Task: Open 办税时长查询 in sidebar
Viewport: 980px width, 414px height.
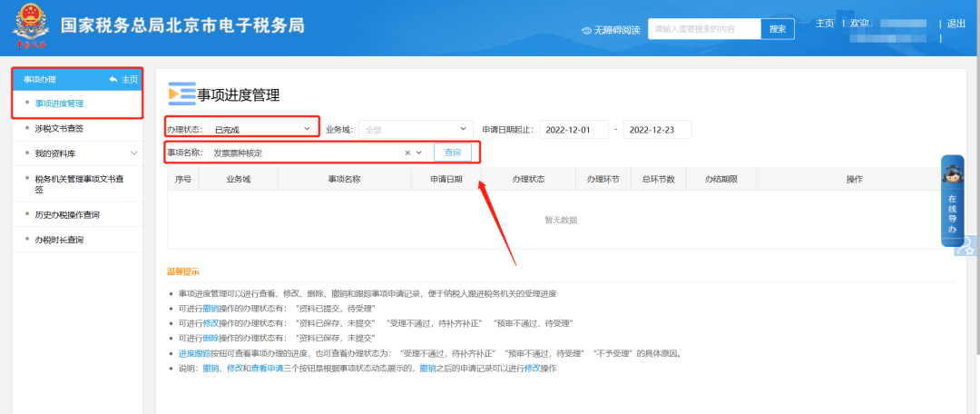Action: click(x=59, y=240)
